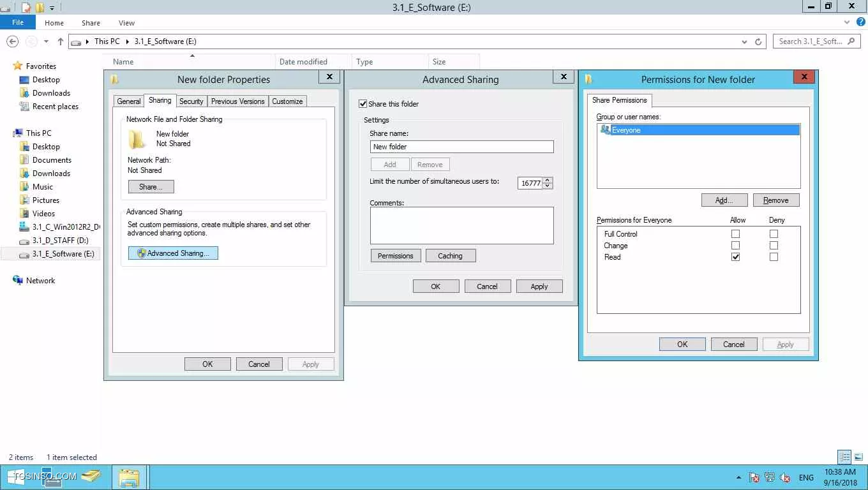Open the Customize Quick Access Toolbar arrow
This screenshot has height=490, width=868.
[x=52, y=8]
